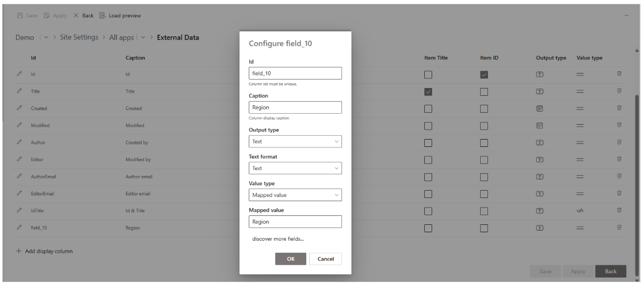
Task: Open the ellipsis more options menu
Action: 627,15
